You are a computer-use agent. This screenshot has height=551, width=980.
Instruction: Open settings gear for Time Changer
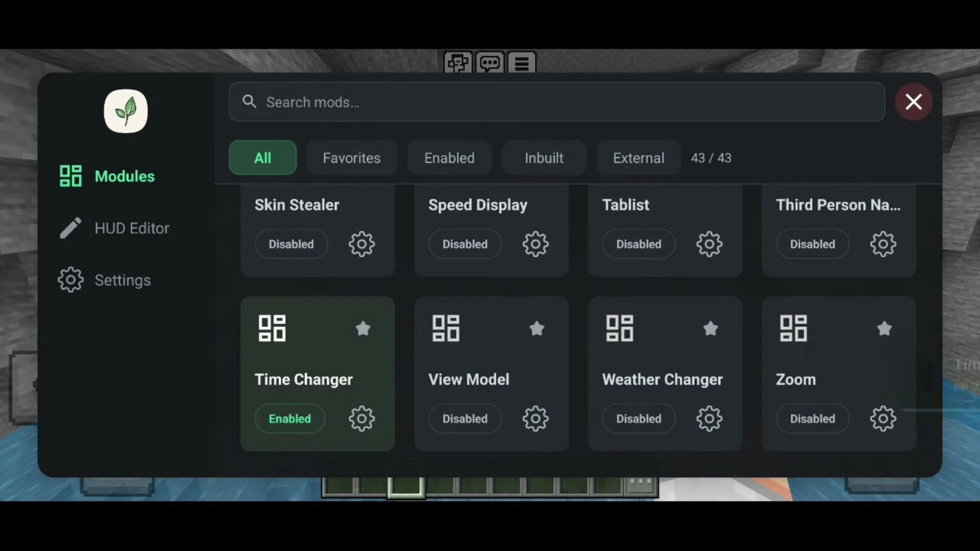click(x=361, y=419)
